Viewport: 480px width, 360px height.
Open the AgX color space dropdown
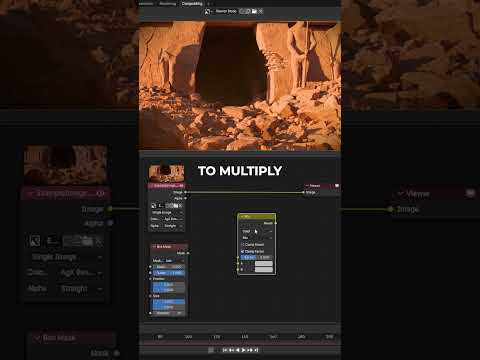(x=174, y=219)
